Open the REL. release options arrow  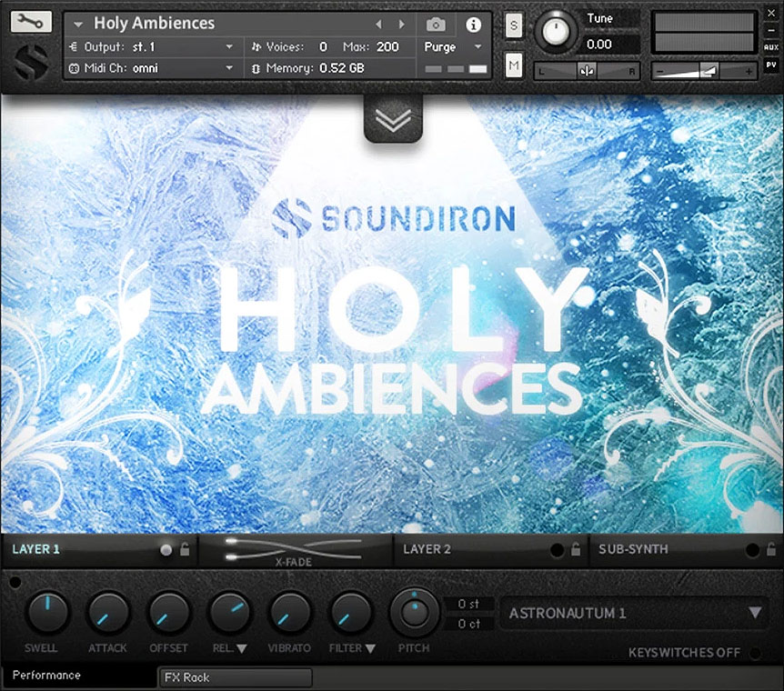pyautogui.click(x=242, y=648)
